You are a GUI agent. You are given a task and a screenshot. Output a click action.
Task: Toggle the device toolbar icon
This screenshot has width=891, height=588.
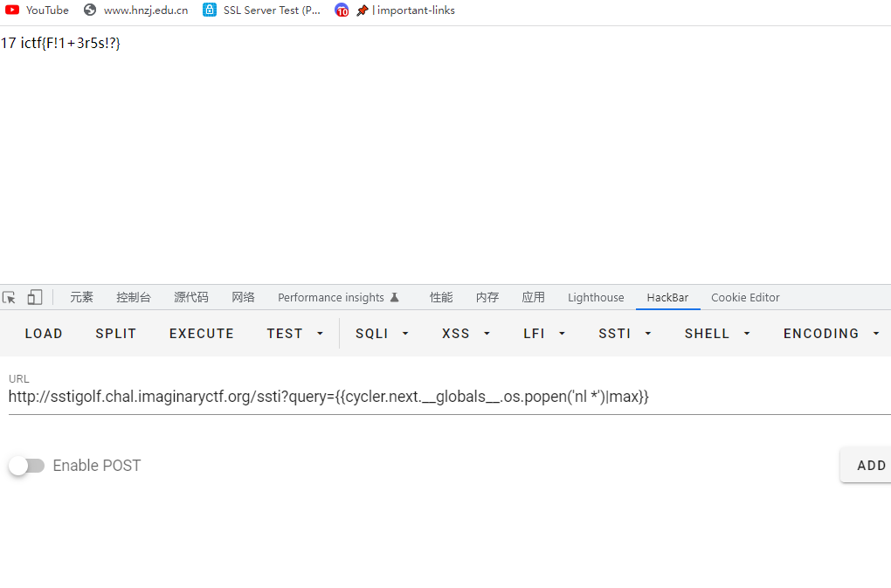pyautogui.click(x=35, y=297)
